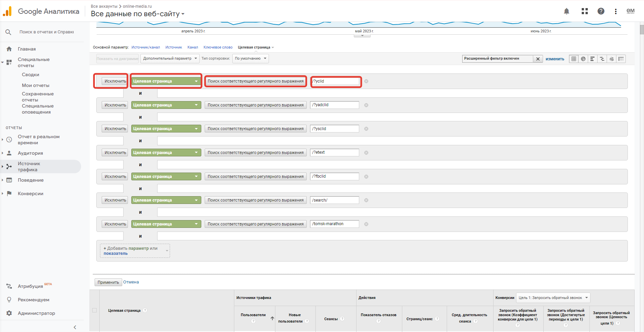The image size is (644, 332).
Task: Open Администратор settings
Action: [36, 313]
